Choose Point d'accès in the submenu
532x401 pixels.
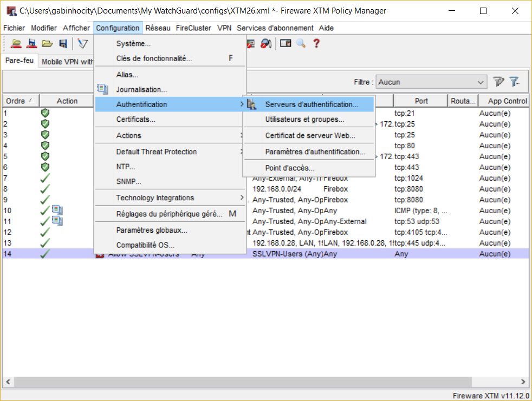(x=309, y=168)
